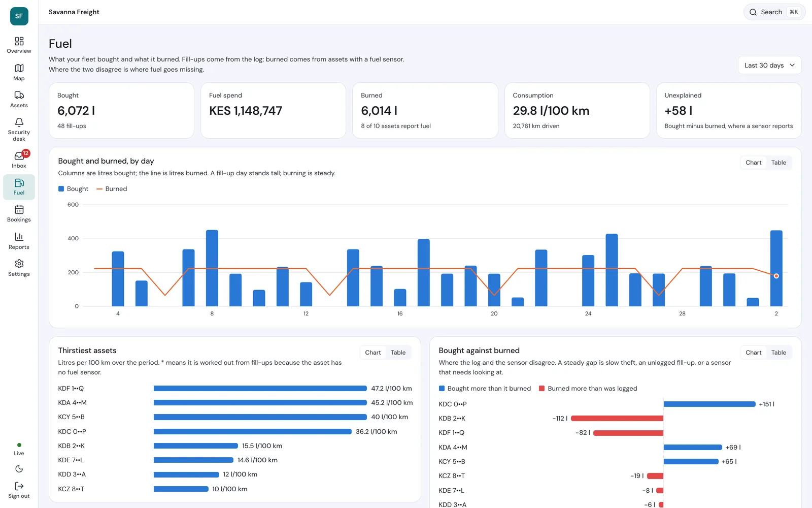Select the Fuel pump icon

pyautogui.click(x=19, y=183)
